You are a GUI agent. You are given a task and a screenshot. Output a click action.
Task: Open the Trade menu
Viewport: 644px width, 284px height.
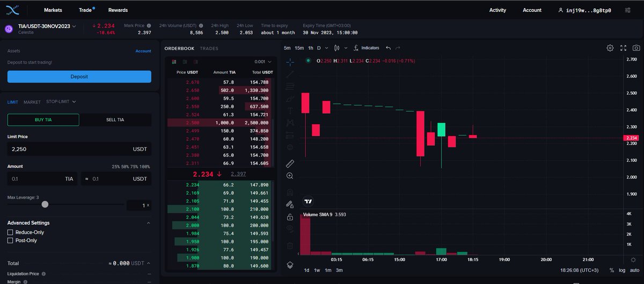pos(85,10)
